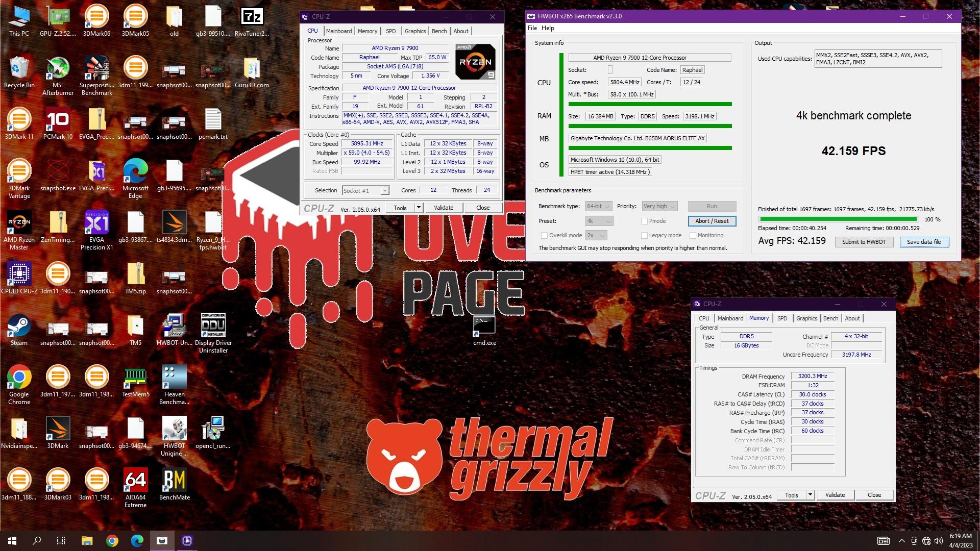Click the benchmark progress bar at 100%
The height and width of the screenshot is (551, 980).
[x=838, y=219]
